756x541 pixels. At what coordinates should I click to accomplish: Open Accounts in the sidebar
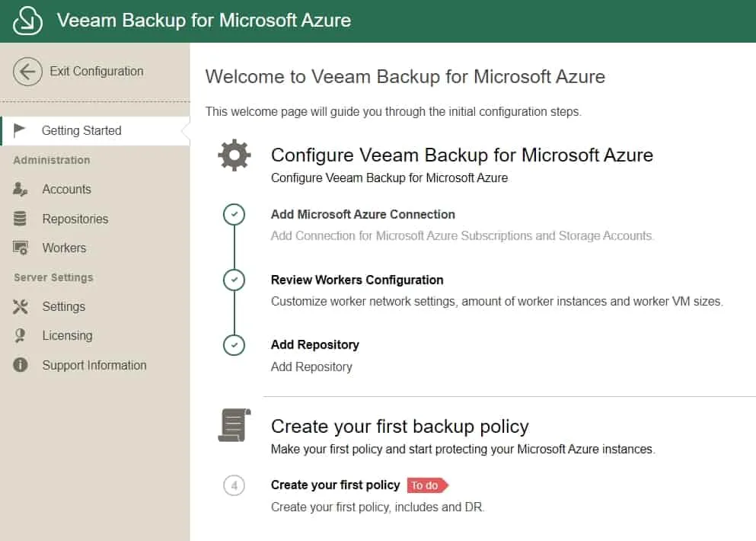pos(66,189)
